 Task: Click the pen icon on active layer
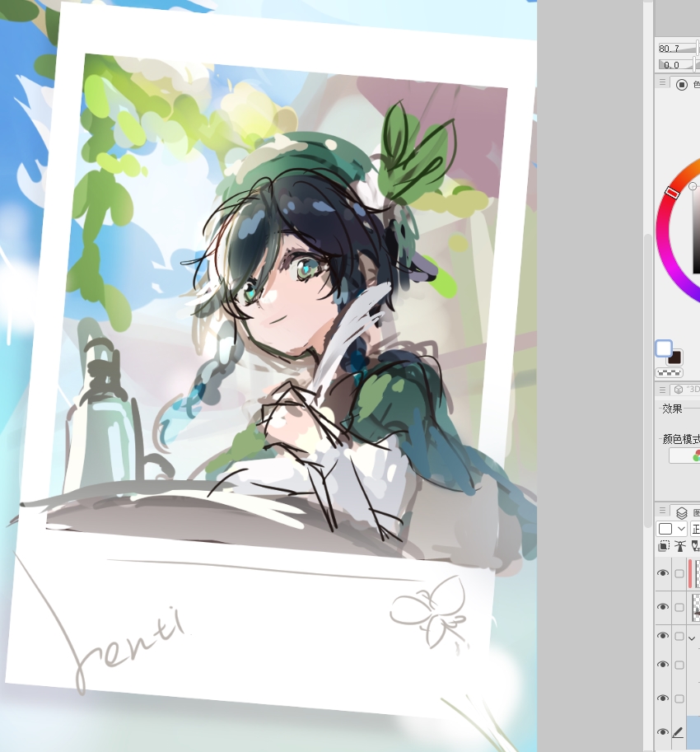[x=679, y=732]
